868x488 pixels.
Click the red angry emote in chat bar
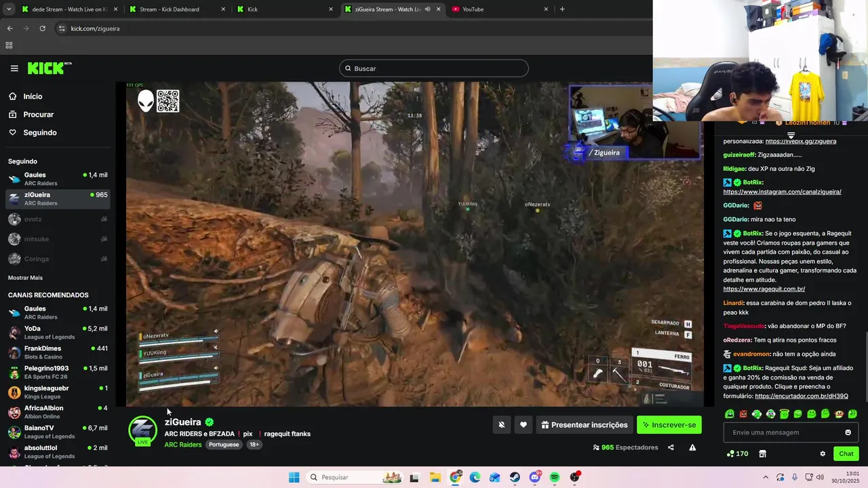(x=743, y=413)
